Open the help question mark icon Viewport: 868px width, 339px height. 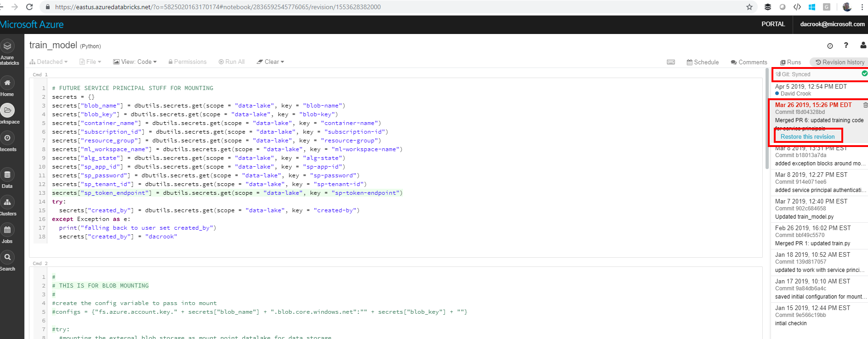(x=846, y=45)
